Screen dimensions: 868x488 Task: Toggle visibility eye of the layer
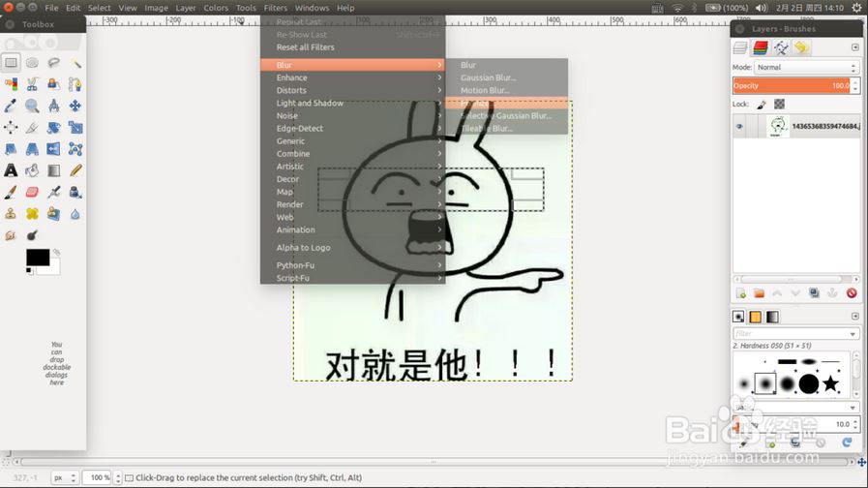(x=739, y=126)
